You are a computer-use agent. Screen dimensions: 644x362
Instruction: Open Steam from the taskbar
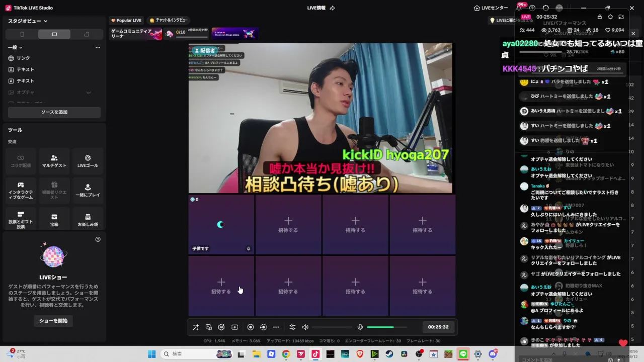tap(389, 354)
